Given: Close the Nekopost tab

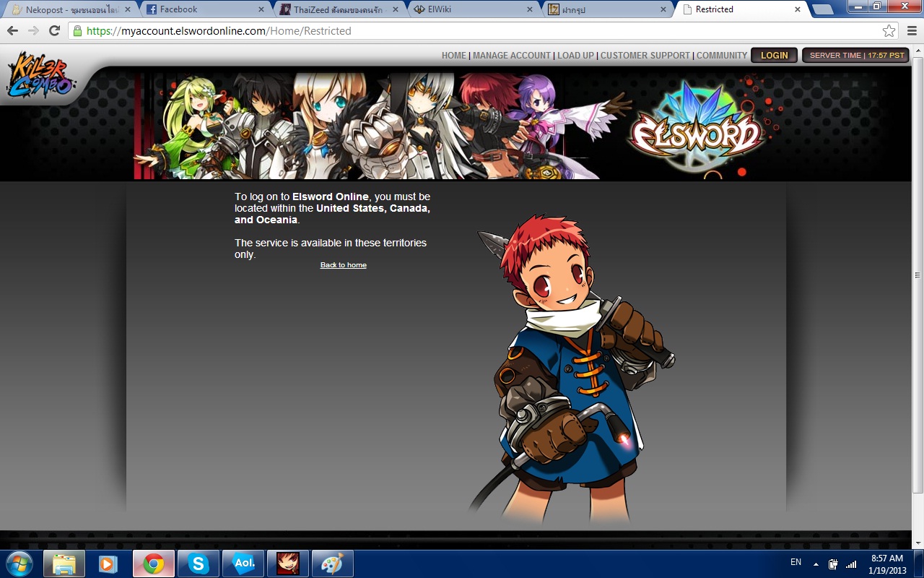Looking at the screenshot, I should 127,9.
